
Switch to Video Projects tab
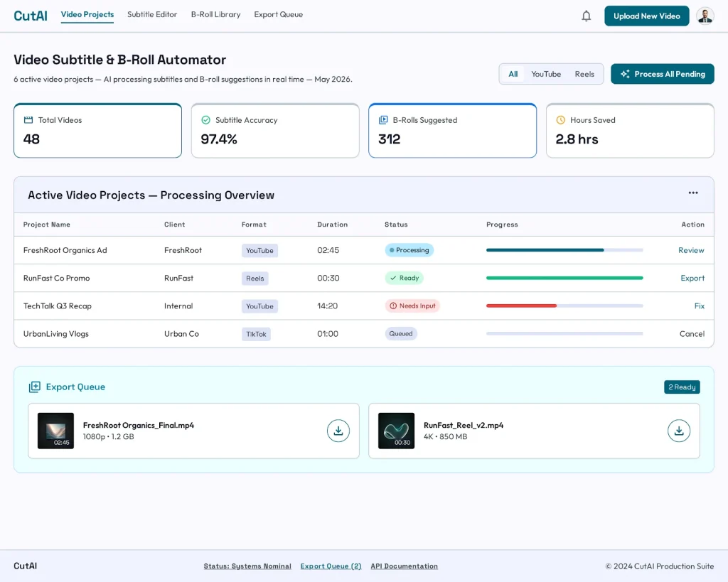[x=87, y=15]
